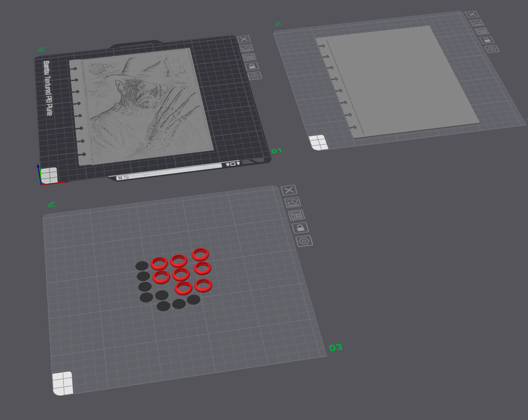528x420 pixels.
Task: Open settings of the top-right plate
Action: click(492, 49)
